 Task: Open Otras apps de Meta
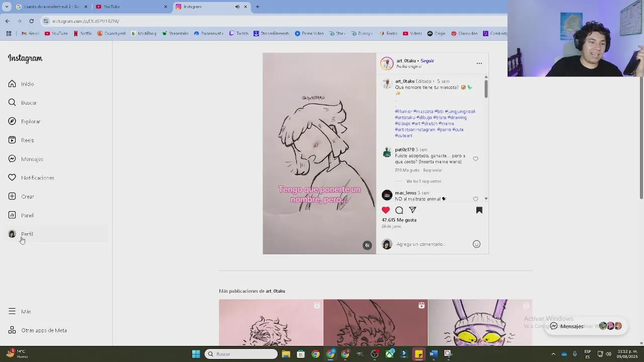[38, 330]
